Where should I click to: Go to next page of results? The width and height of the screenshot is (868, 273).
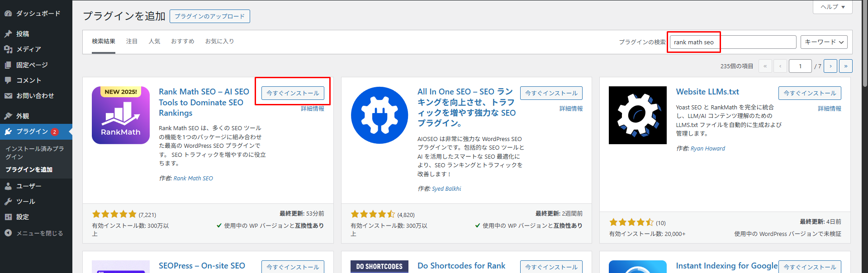(830, 66)
